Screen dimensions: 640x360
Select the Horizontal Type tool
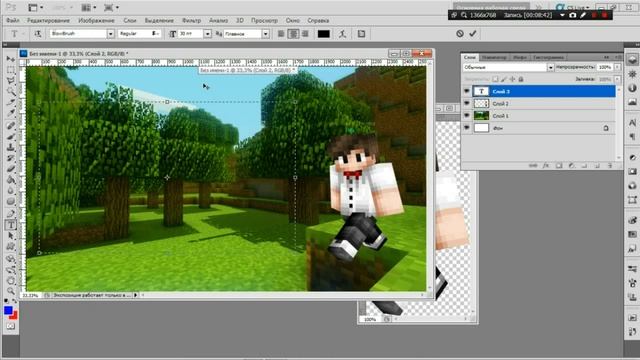click(x=11, y=224)
